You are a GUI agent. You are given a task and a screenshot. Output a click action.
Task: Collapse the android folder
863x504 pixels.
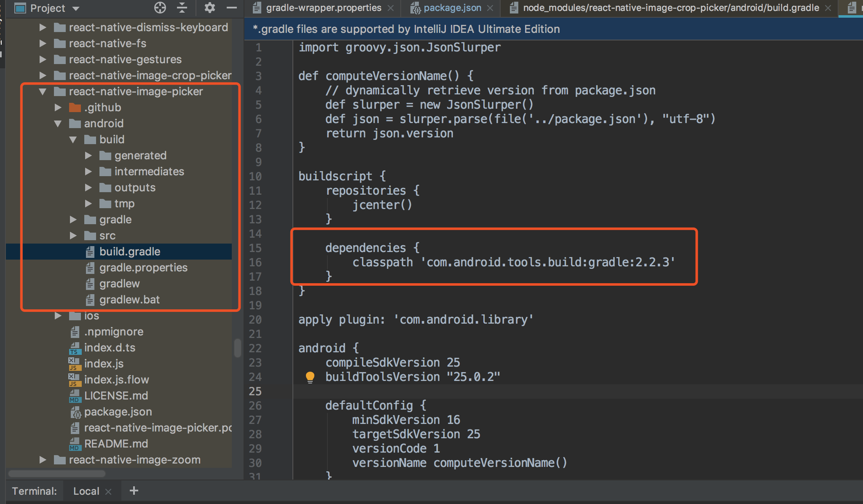pyautogui.click(x=58, y=123)
